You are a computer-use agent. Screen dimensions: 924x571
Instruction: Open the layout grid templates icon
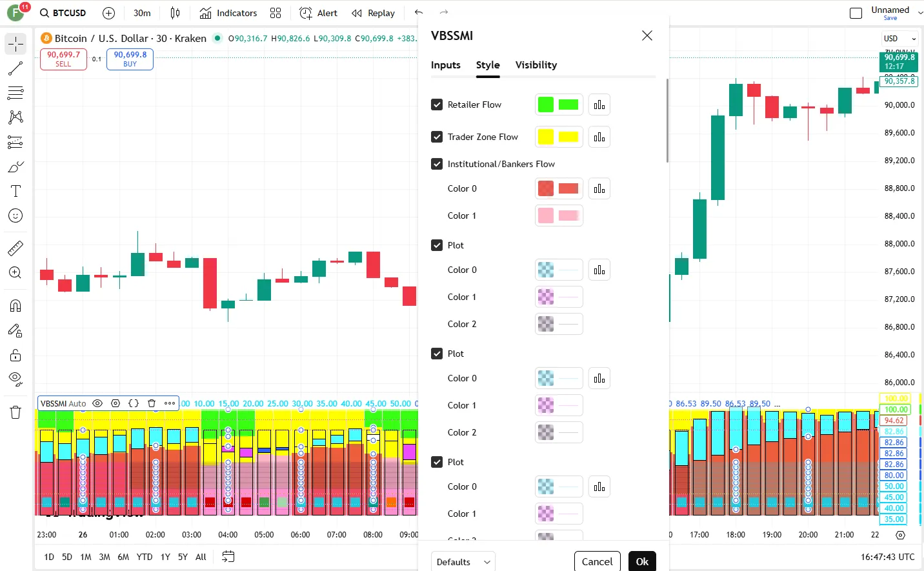[276, 13]
